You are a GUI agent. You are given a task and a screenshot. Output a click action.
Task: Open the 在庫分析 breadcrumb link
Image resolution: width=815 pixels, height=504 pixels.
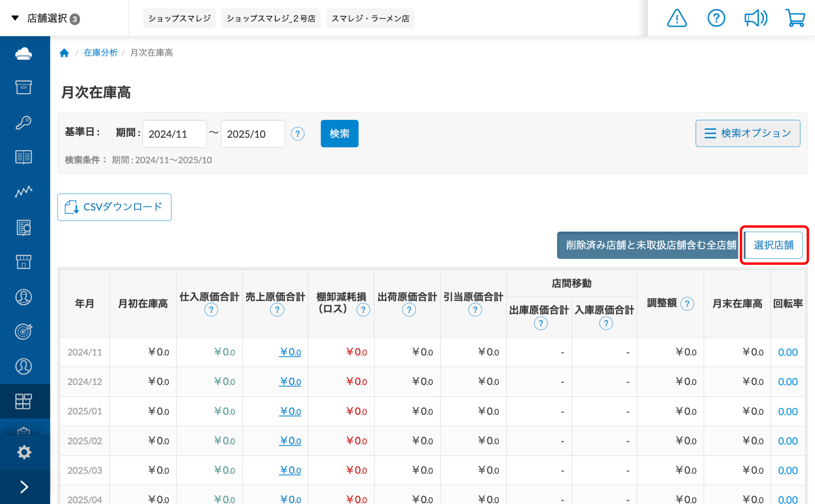[x=100, y=53]
